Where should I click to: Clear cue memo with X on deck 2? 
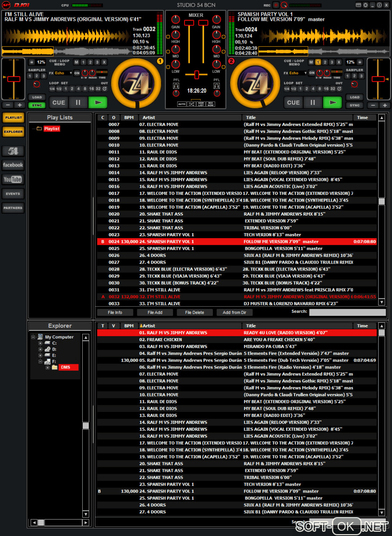pos(339,62)
